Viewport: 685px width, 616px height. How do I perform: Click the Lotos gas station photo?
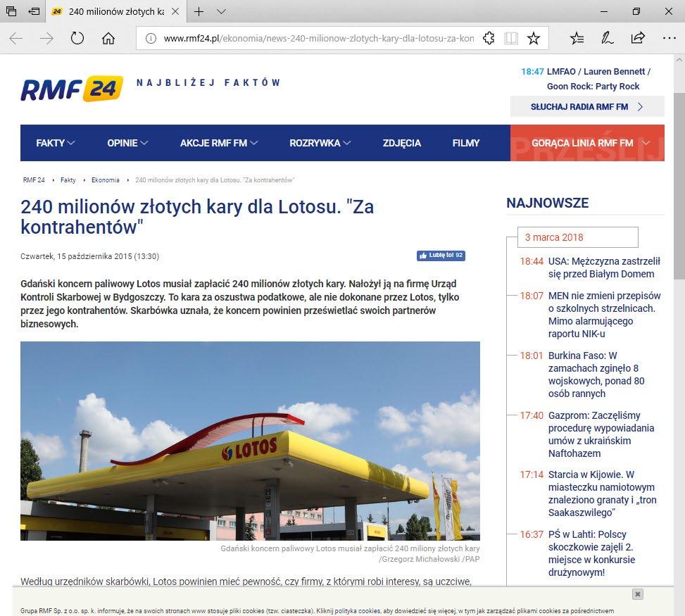coord(251,441)
